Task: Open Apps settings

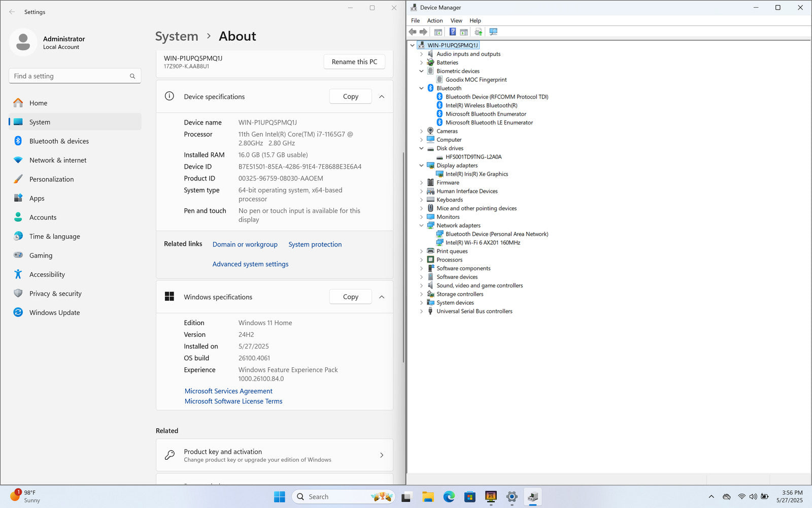Action: [x=75, y=198]
